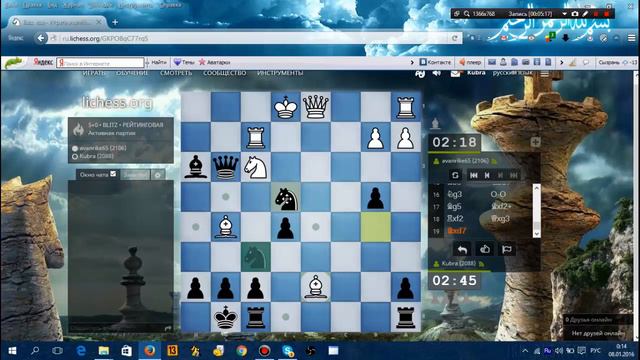Open the Firefox hamburger menu
This screenshot has width=640, height=360.
click(631, 38)
